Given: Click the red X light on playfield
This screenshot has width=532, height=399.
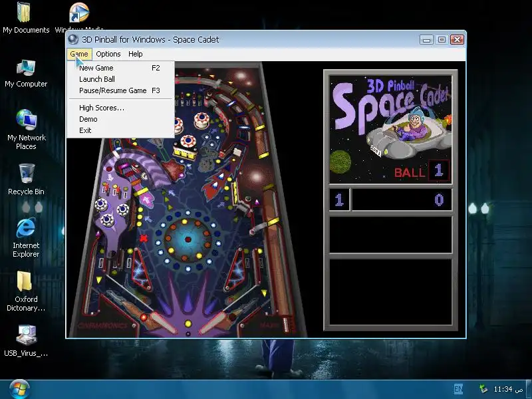Looking at the screenshot, I should coord(144,238).
